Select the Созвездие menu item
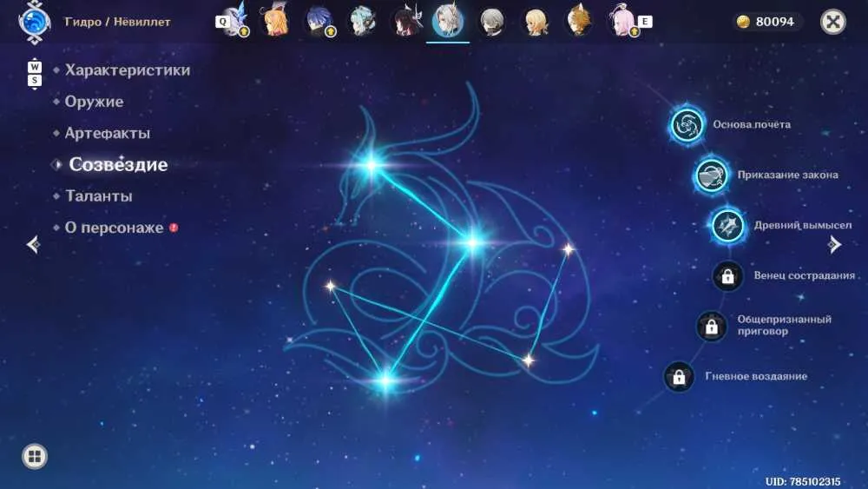This screenshot has width=868, height=489. coord(118,164)
